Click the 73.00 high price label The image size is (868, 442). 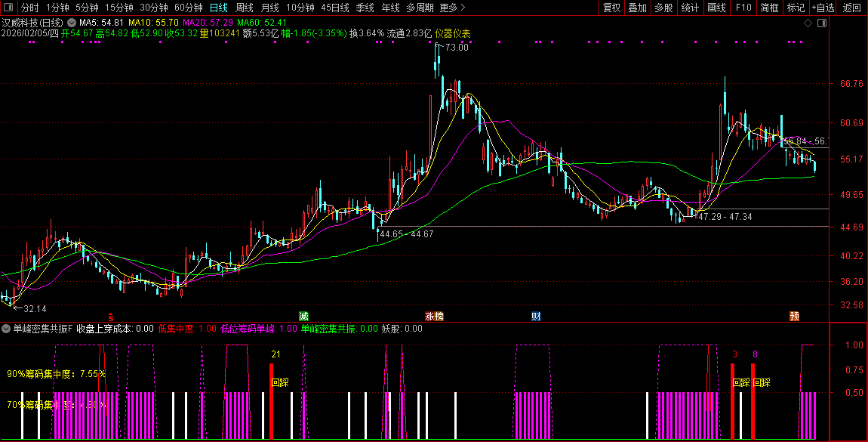pos(457,48)
